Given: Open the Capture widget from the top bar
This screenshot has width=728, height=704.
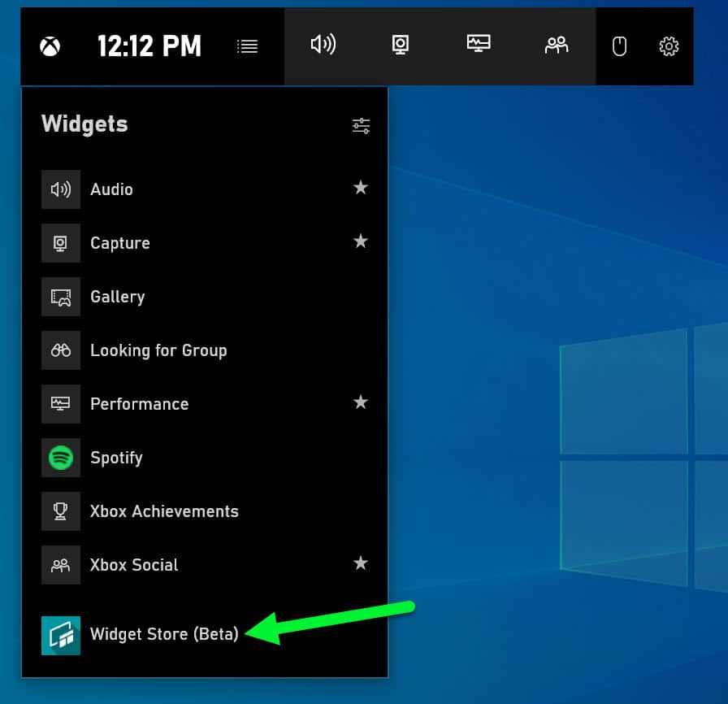Looking at the screenshot, I should [x=401, y=45].
